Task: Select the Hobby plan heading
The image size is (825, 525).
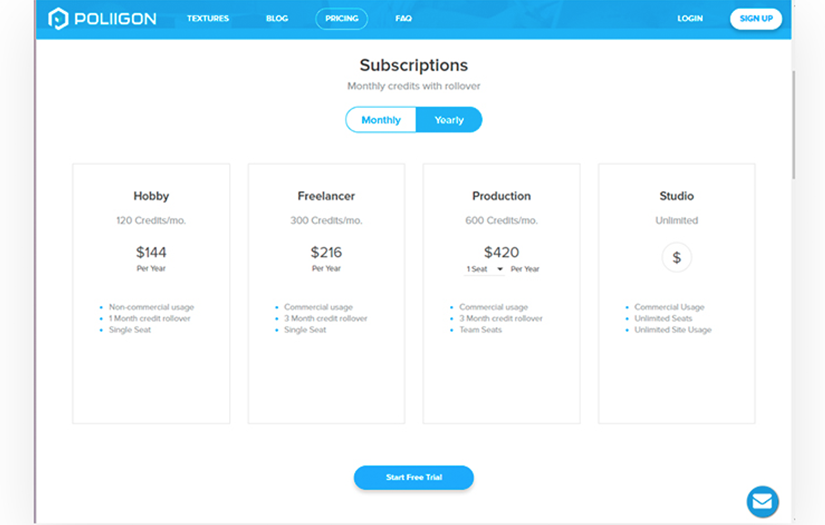Action: 151,196
